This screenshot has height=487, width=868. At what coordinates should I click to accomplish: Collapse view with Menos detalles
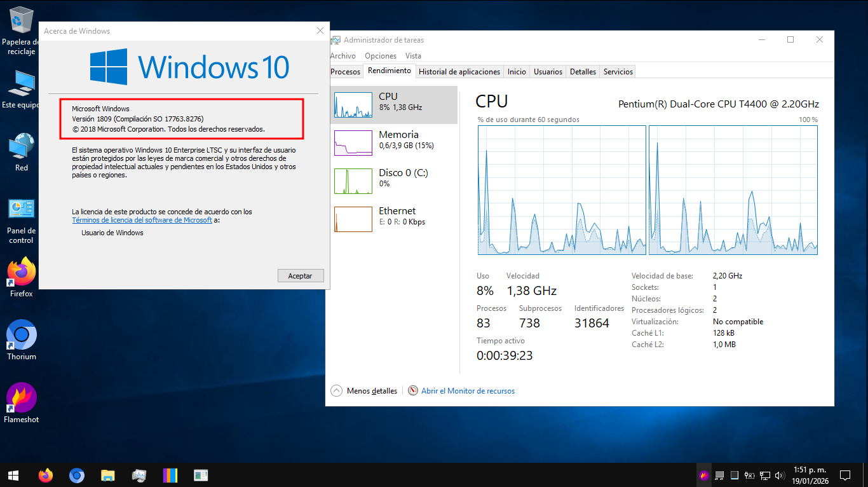tap(365, 391)
